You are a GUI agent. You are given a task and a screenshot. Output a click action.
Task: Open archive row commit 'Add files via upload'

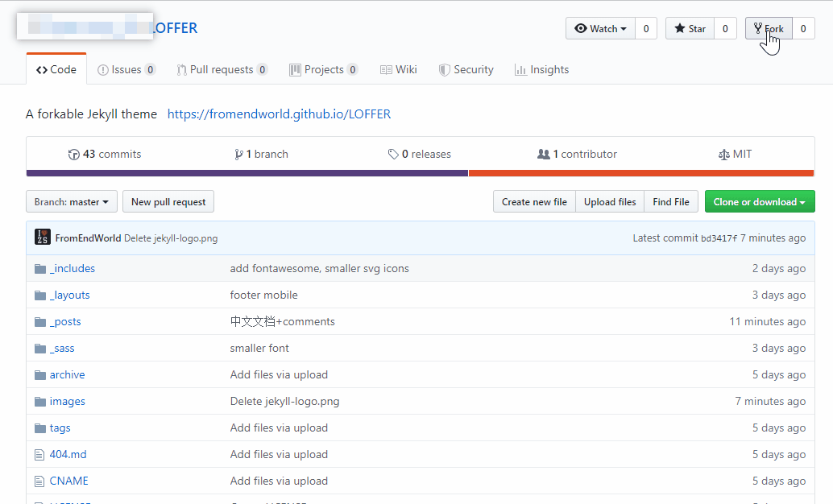click(279, 375)
